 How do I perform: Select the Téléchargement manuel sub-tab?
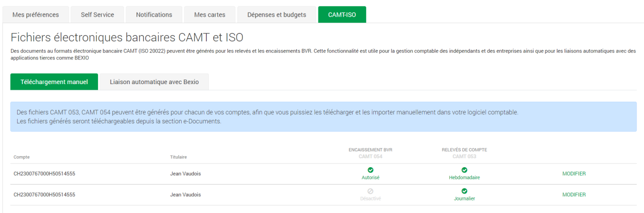tap(54, 82)
